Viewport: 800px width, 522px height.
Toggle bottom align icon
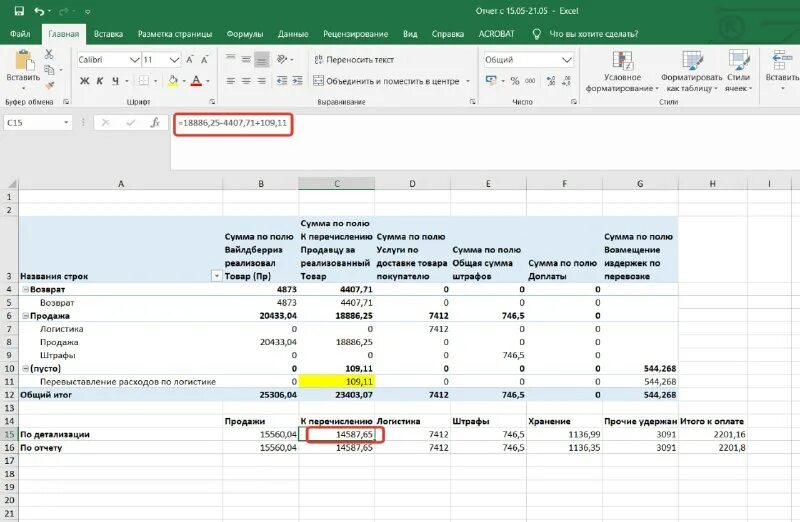(x=262, y=59)
